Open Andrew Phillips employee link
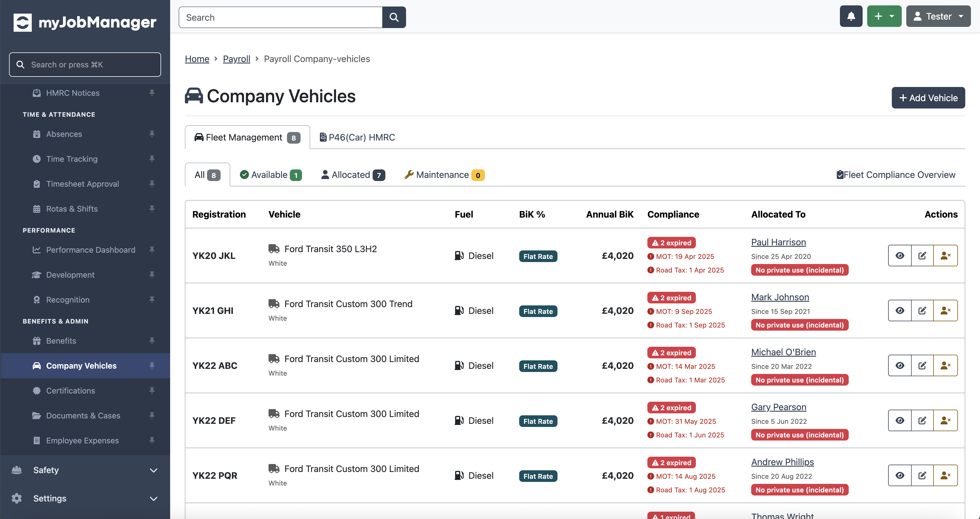The height and width of the screenshot is (519, 980). point(783,462)
